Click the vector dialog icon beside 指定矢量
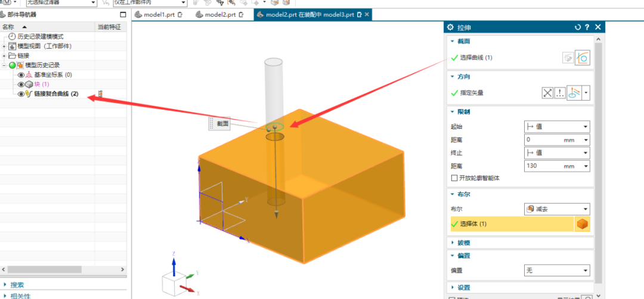The width and height of the screenshot is (644, 299). pos(561,93)
